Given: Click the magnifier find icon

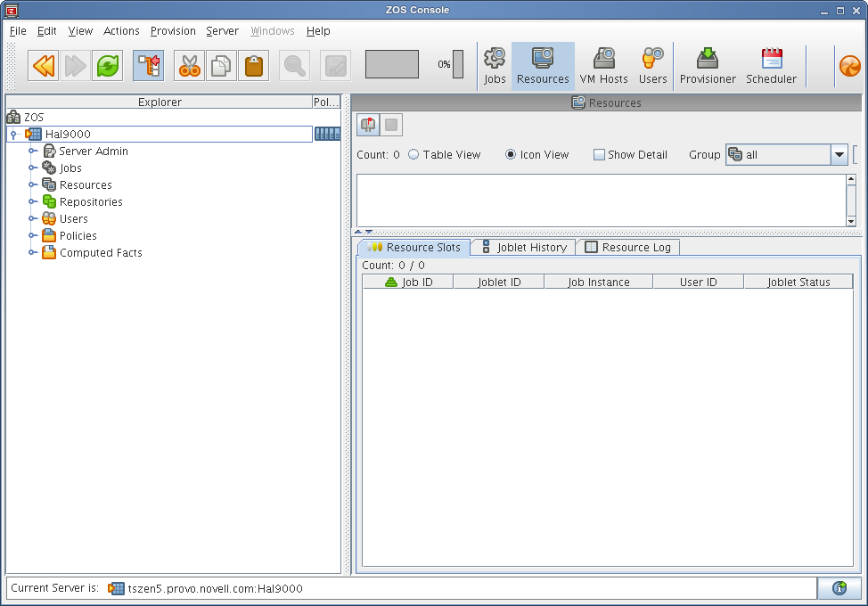Looking at the screenshot, I should pyautogui.click(x=294, y=66).
